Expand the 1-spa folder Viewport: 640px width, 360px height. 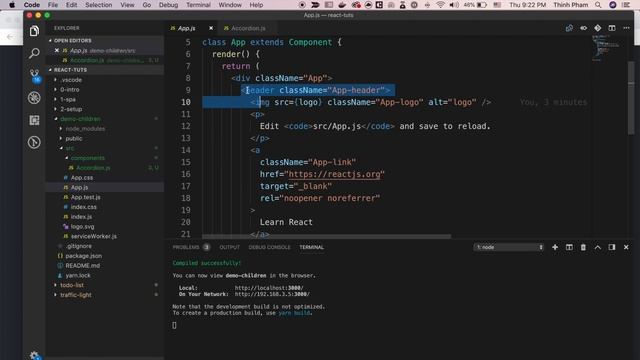point(68,100)
